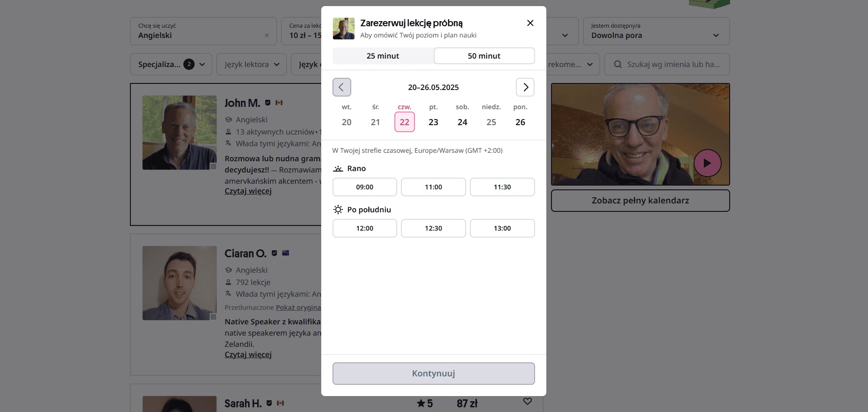Open John M.'s profile photo

180,133
